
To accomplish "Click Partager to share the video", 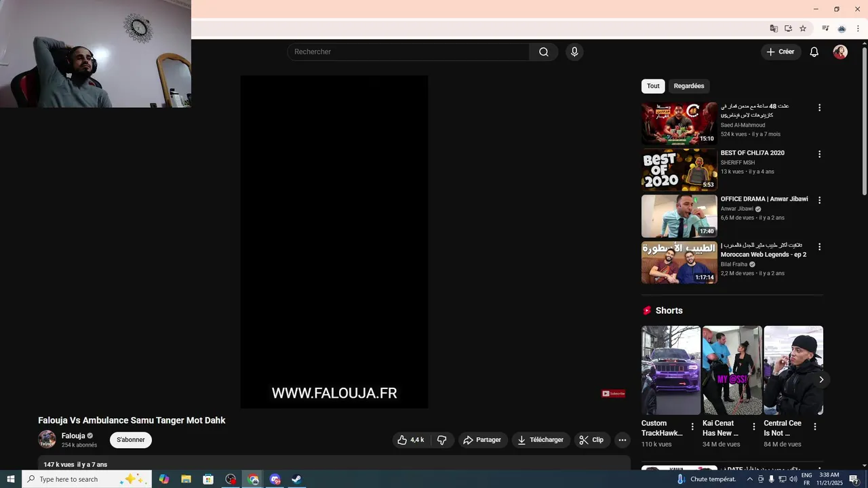I will point(482,440).
